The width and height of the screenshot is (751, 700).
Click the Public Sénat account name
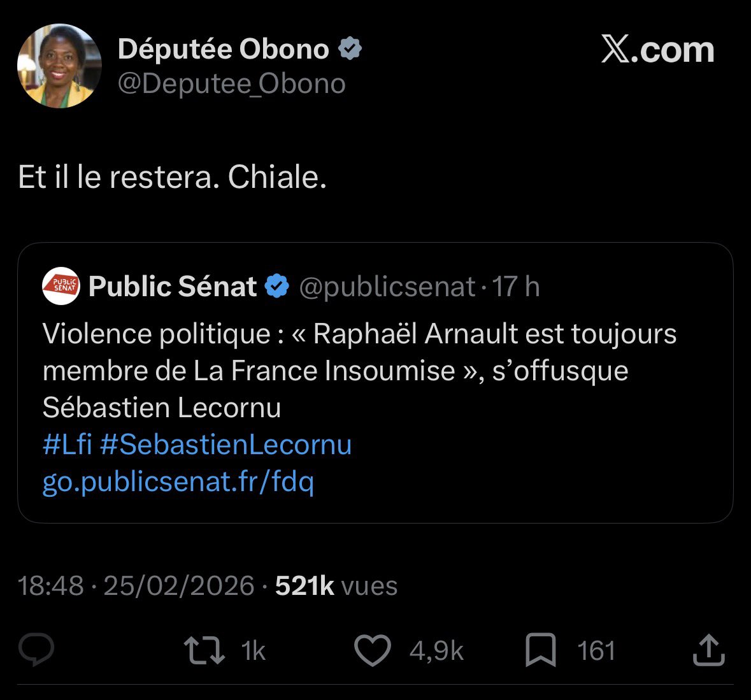[x=173, y=287]
